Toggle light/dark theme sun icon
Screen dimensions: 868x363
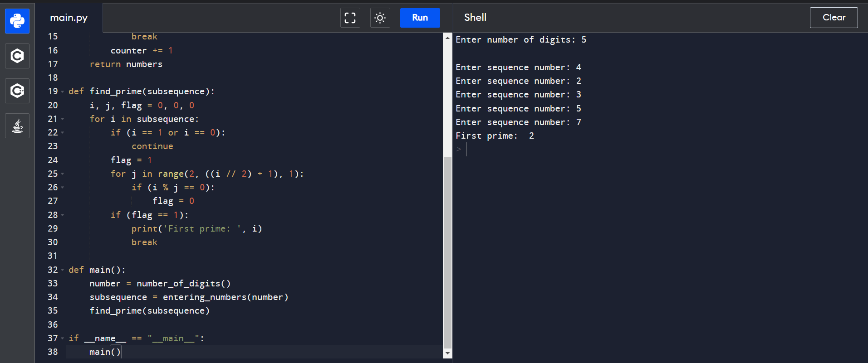coord(380,18)
